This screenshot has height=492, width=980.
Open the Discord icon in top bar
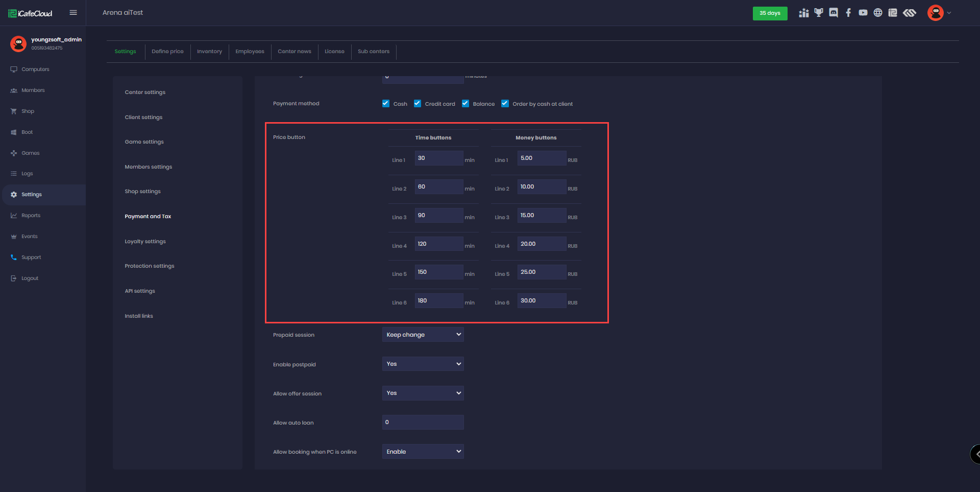(834, 13)
